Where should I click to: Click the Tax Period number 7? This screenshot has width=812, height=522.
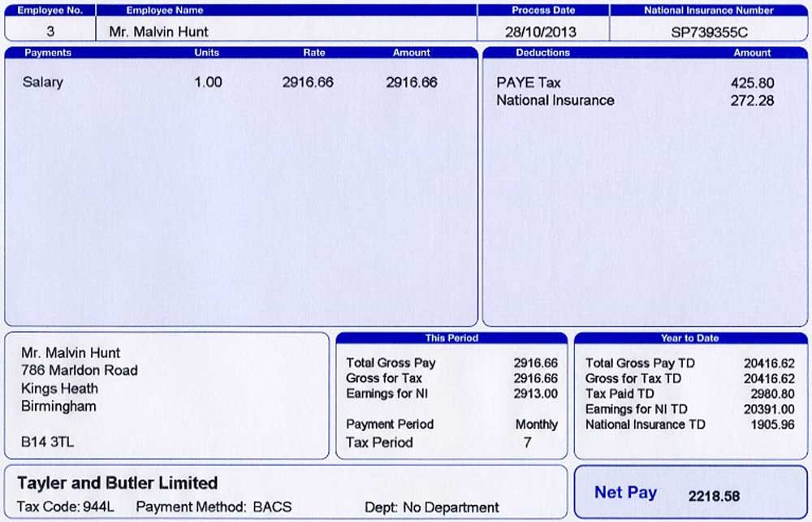[x=527, y=442]
